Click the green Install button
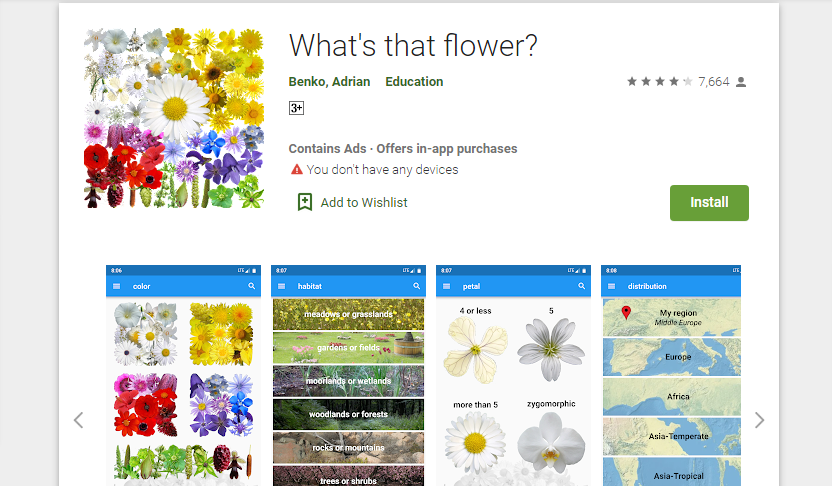 click(x=709, y=203)
